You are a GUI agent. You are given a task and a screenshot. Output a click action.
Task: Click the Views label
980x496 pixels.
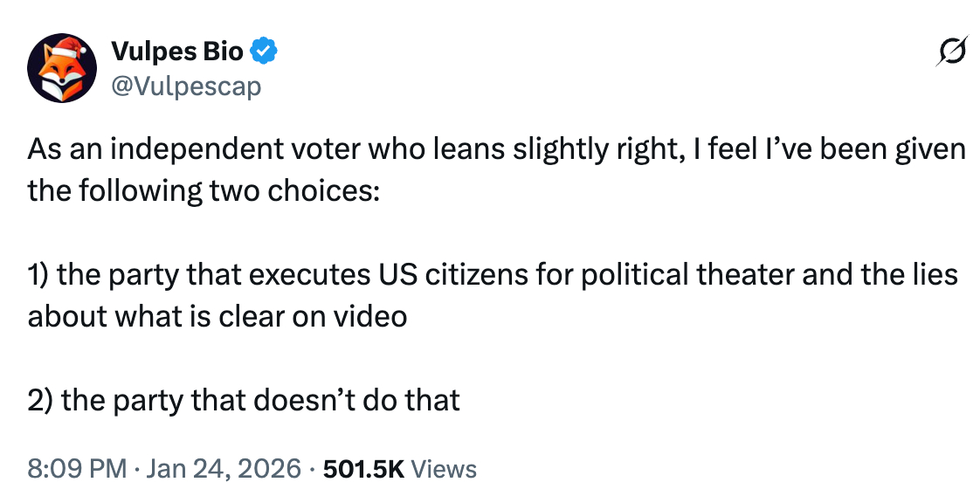coord(444,469)
